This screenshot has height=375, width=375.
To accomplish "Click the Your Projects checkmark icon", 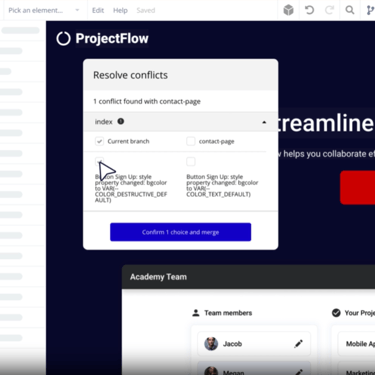I will [x=336, y=313].
